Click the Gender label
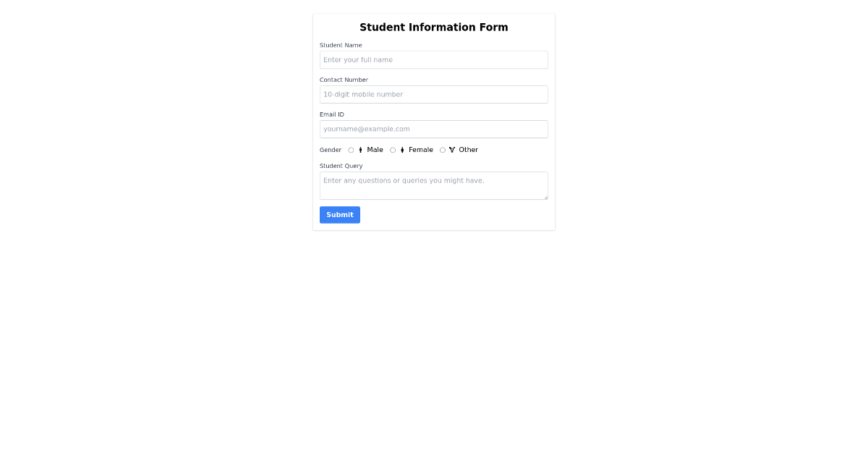The image size is (868, 456). (x=330, y=150)
